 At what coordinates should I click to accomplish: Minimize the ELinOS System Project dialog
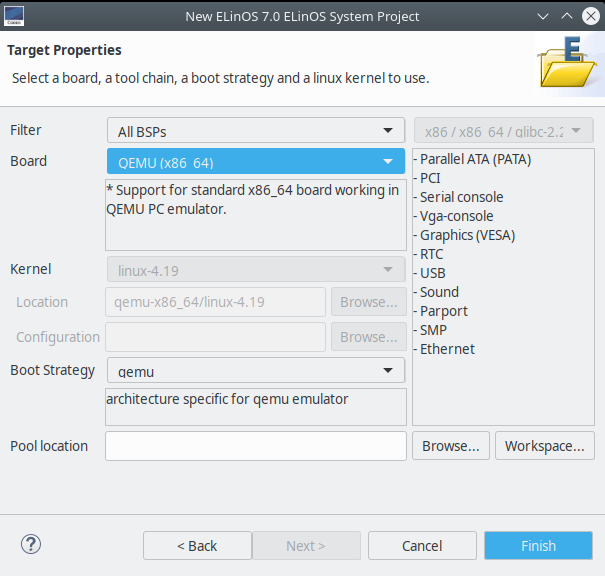[x=540, y=17]
